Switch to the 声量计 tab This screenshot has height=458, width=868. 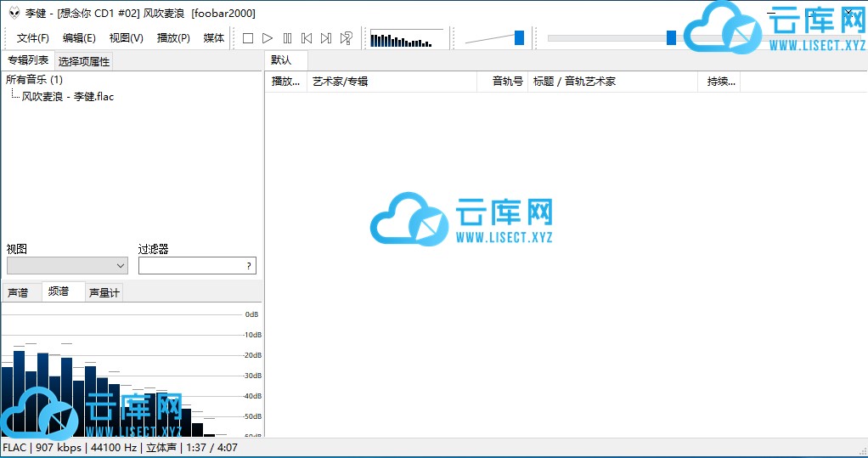point(104,292)
